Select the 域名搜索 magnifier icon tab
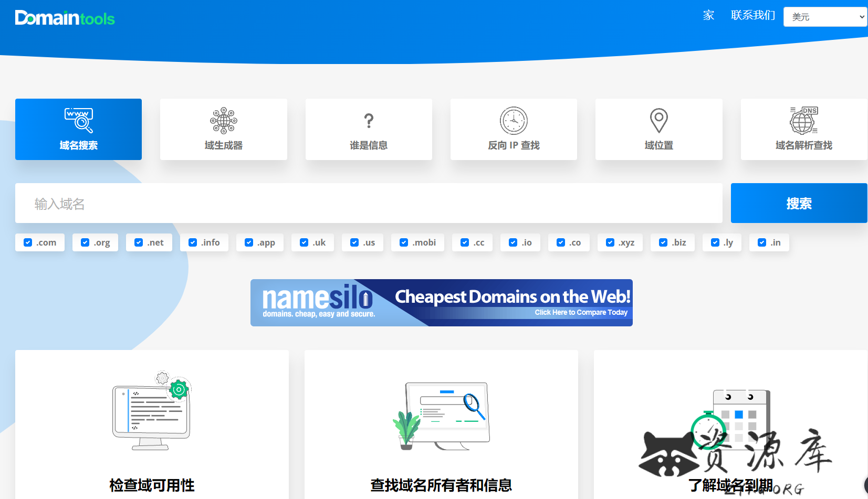The image size is (868, 499). tap(78, 121)
